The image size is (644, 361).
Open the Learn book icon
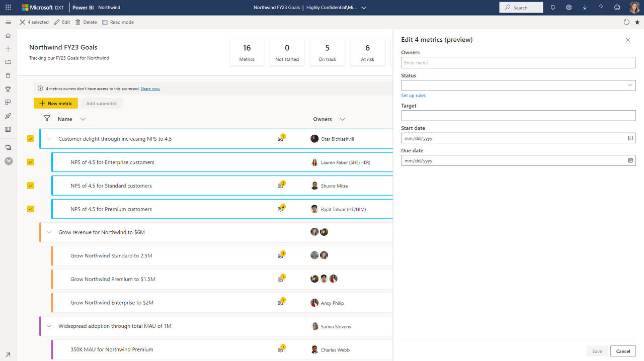(x=8, y=129)
